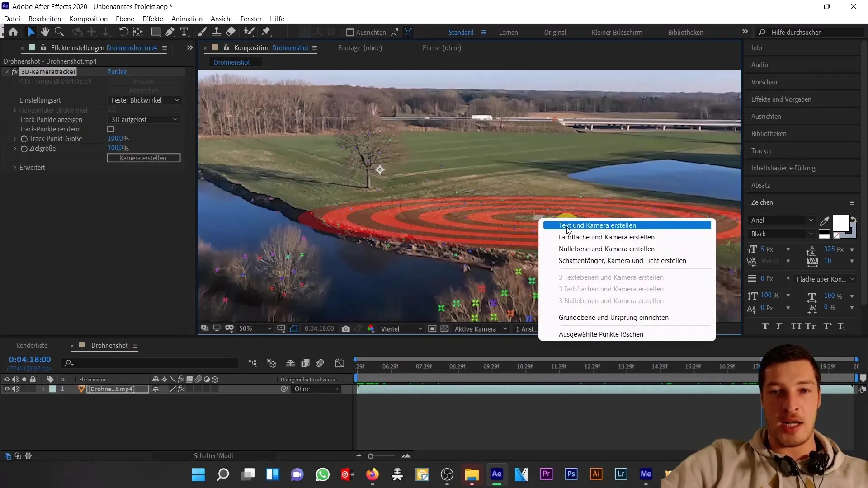The image size is (868, 488).
Task: Click the Kamera erstellen button
Action: (144, 158)
